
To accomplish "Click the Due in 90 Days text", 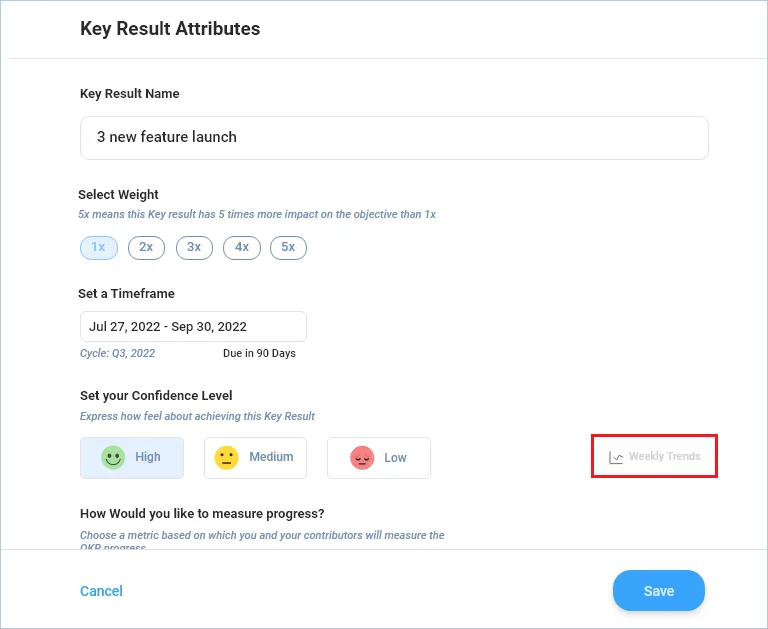I will click(259, 353).
